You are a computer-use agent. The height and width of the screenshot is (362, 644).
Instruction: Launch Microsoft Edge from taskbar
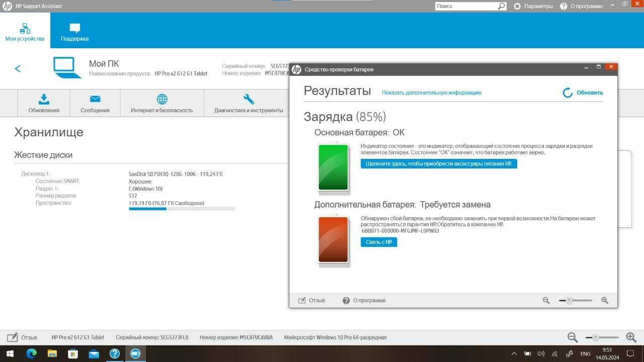pos(31,353)
